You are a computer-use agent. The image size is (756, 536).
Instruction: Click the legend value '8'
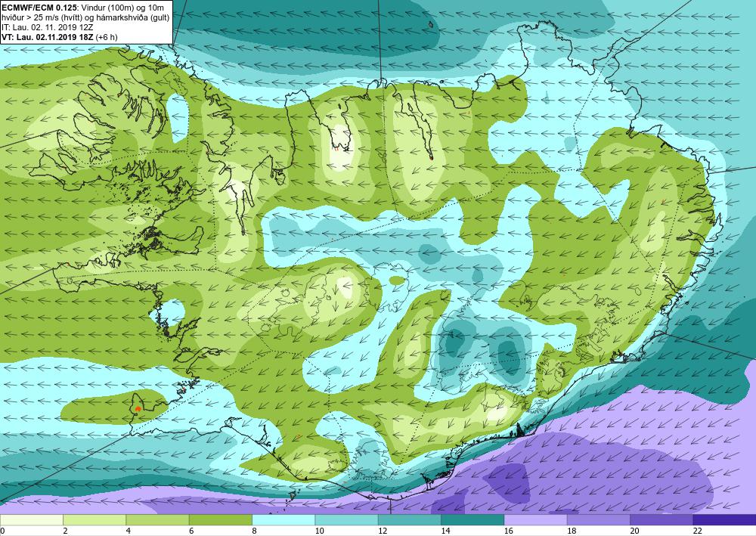coord(254,531)
